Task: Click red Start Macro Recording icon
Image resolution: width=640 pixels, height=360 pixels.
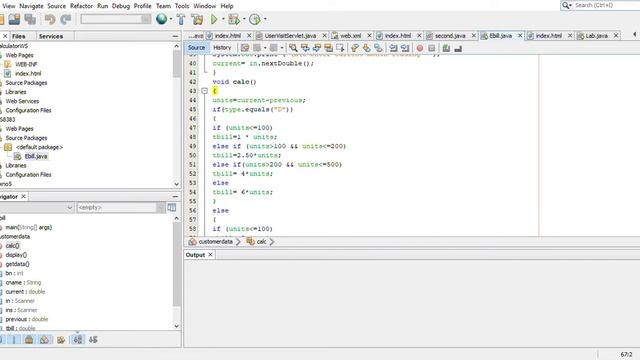Action: (420, 48)
